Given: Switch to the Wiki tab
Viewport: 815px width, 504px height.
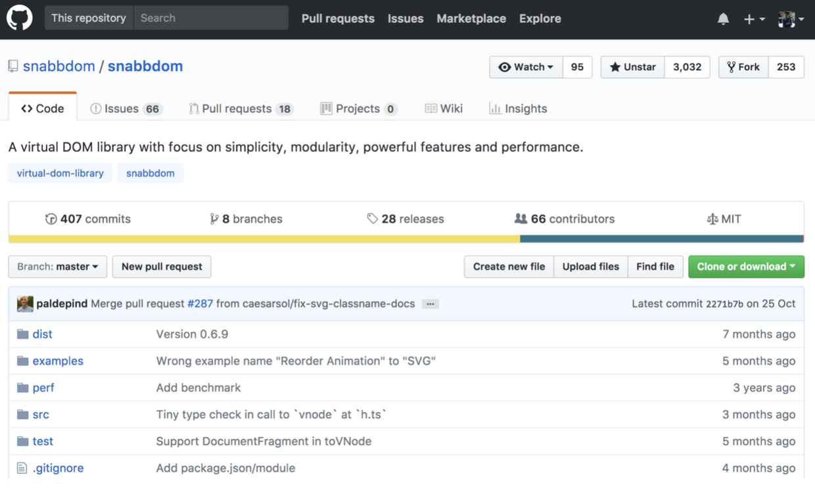Looking at the screenshot, I should click(x=444, y=108).
